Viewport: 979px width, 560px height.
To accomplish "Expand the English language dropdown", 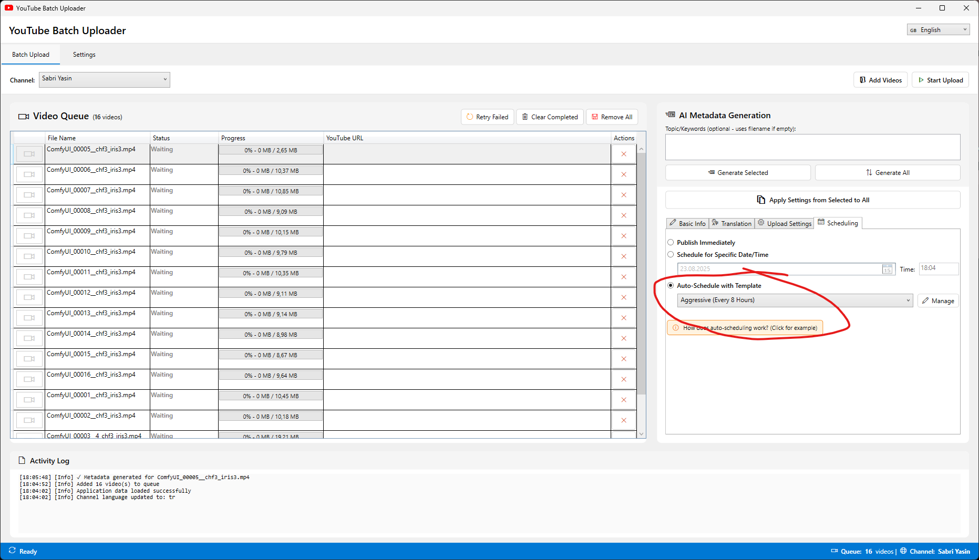I will 937,30.
